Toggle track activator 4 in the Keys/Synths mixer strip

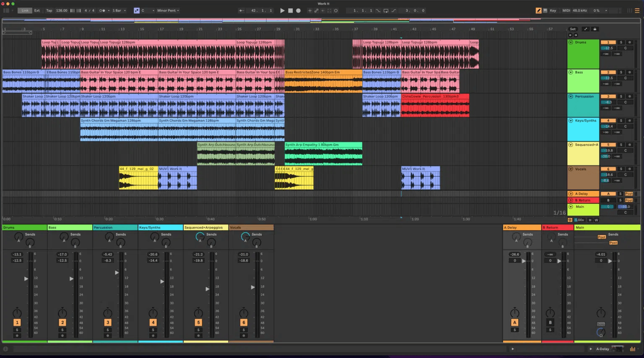153,322
